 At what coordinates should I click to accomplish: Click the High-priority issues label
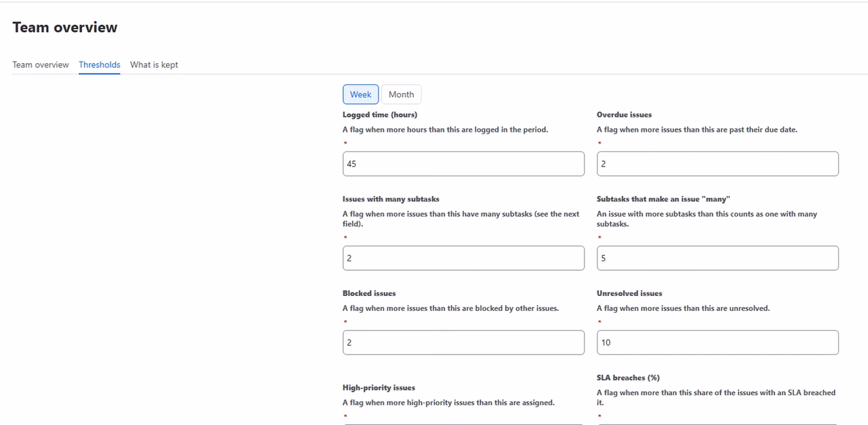tap(378, 388)
